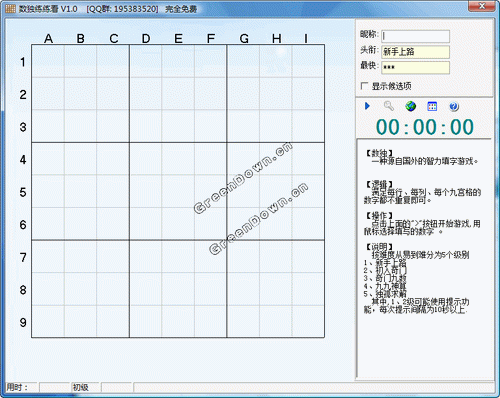The width and height of the screenshot is (500, 398).
Task: Open the globe website icon
Action: pyautogui.click(x=411, y=106)
